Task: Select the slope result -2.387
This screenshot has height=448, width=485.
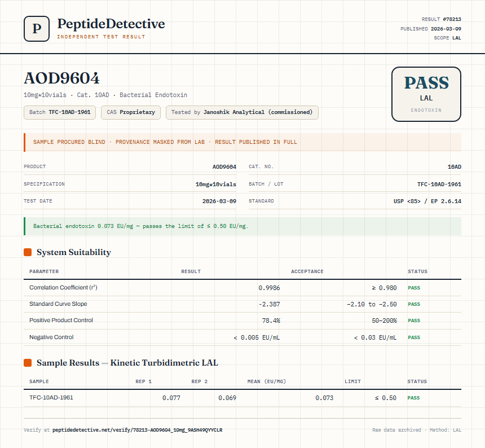Action: tap(269, 304)
